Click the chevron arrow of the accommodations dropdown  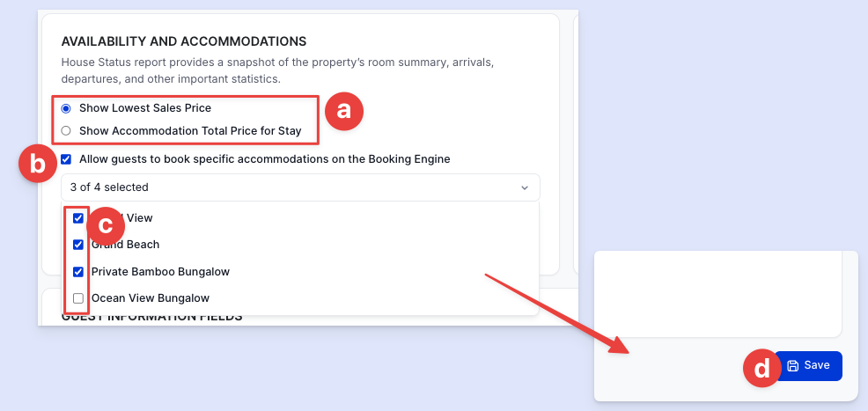(525, 188)
